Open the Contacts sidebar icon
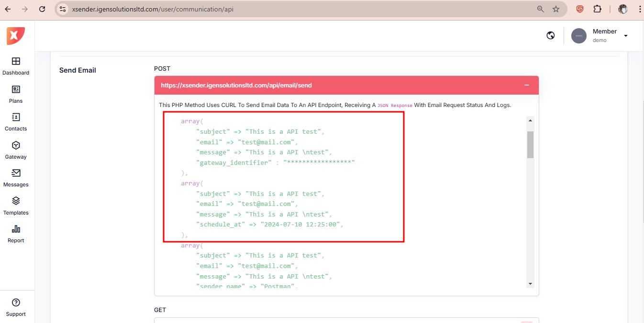This screenshot has width=644, height=323. [x=16, y=118]
